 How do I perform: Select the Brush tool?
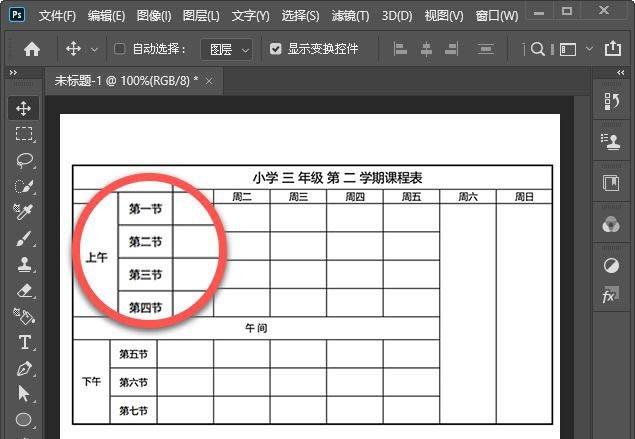pos(24,238)
